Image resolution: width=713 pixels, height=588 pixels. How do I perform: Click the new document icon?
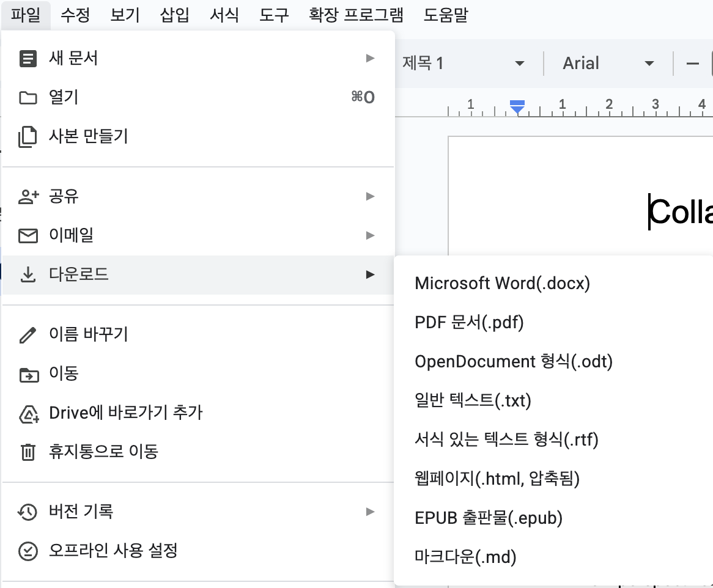(x=27, y=58)
